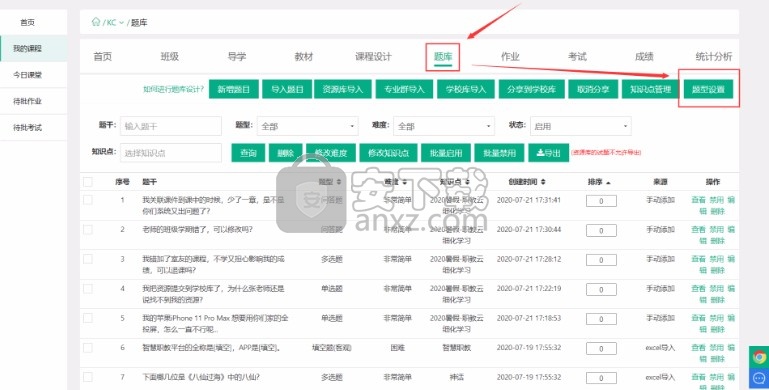Sort table by 排序 column arrow

tap(608, 182)
